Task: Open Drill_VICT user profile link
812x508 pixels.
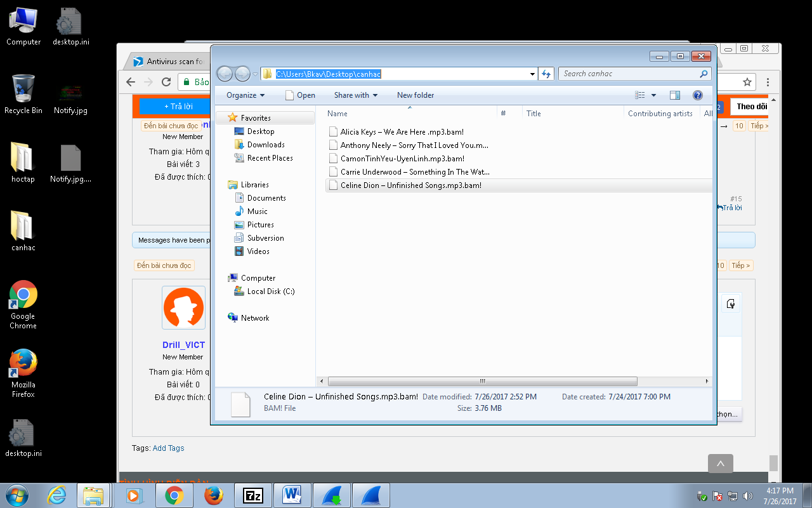Action: tap(183, 345)
